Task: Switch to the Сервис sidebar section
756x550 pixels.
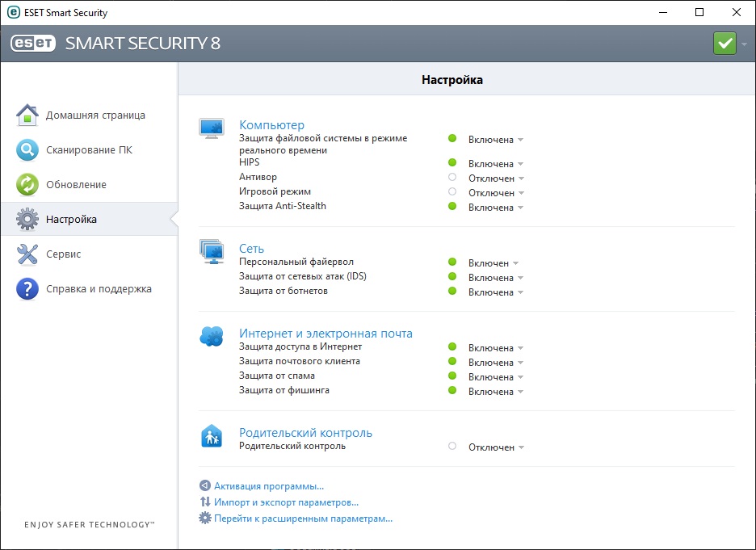Action: click(63, 254)
